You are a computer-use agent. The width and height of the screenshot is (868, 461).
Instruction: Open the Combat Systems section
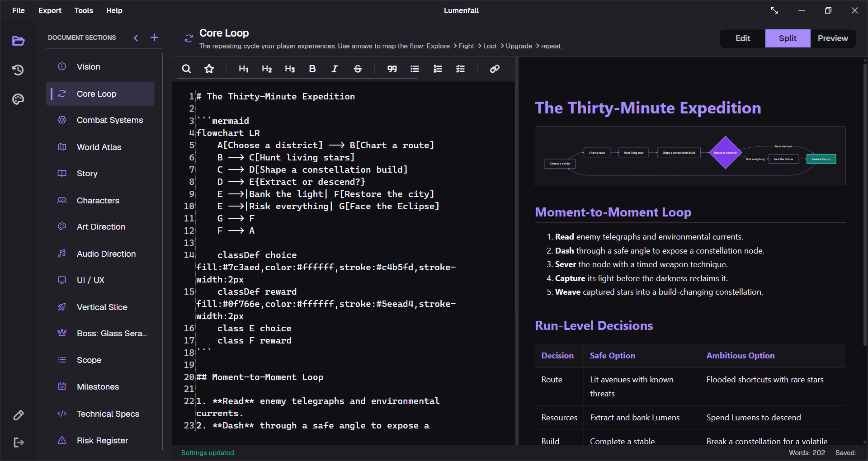point(100,120)
